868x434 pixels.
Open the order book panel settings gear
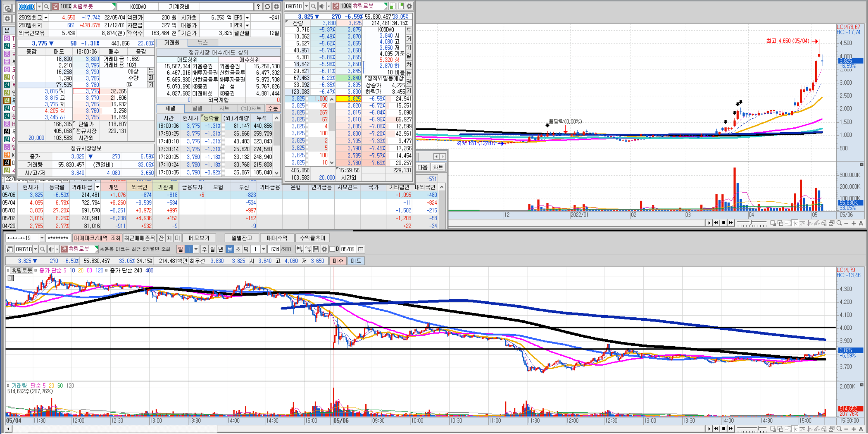click(409, 6)
